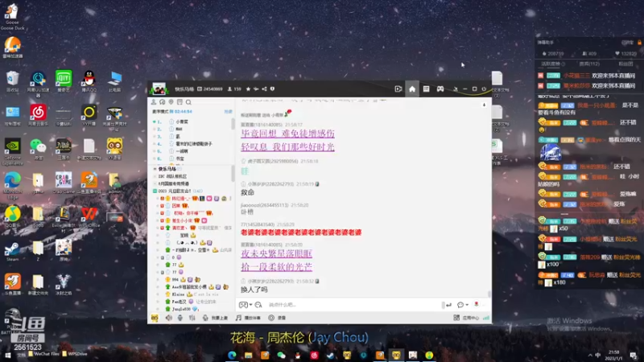Open the Recycle Bin on the desktop

coord(12,81)
